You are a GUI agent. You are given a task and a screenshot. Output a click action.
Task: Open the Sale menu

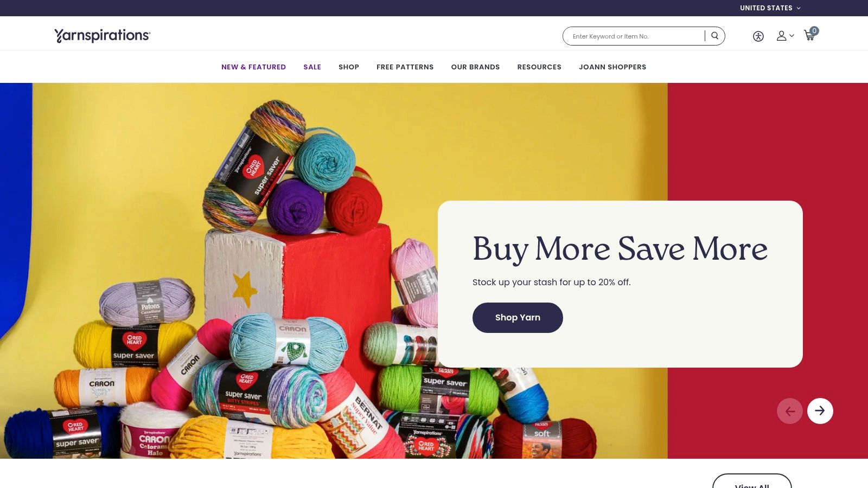coord(312,67)
